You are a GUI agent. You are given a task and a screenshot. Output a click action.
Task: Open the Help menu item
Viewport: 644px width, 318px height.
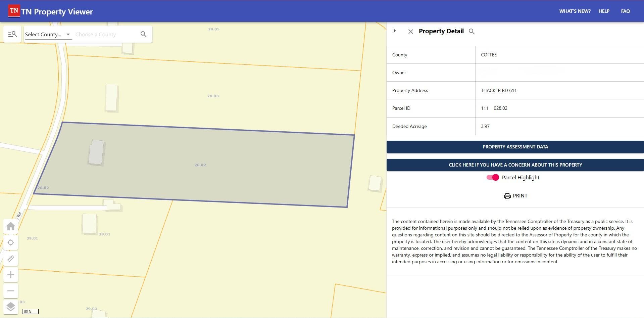pos(604,11)
